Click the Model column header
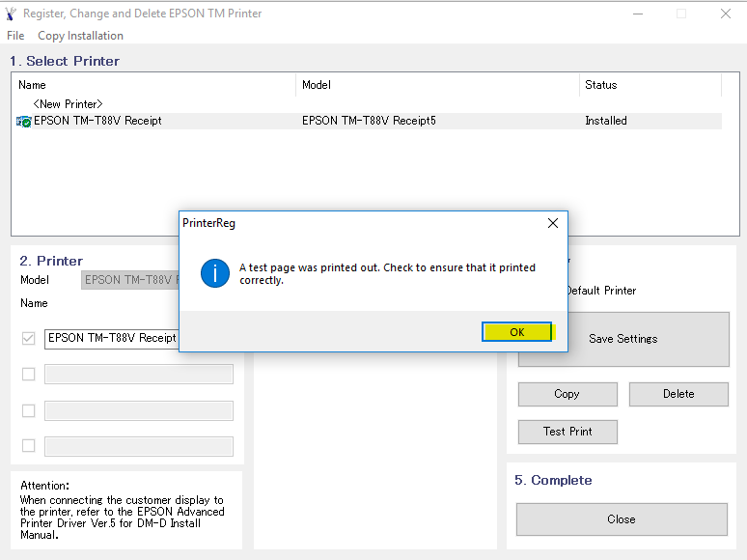 click(x=437, y=85)
